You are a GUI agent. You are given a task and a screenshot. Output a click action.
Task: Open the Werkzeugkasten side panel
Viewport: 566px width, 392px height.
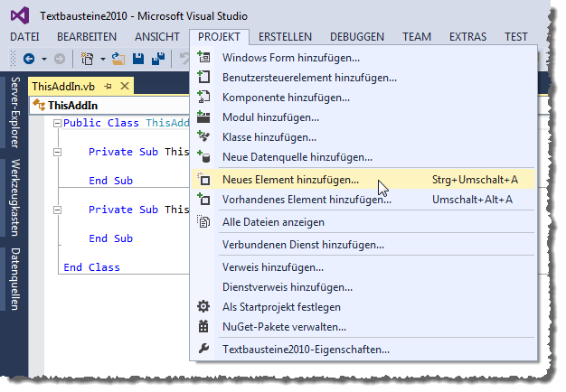coord(14,198)
